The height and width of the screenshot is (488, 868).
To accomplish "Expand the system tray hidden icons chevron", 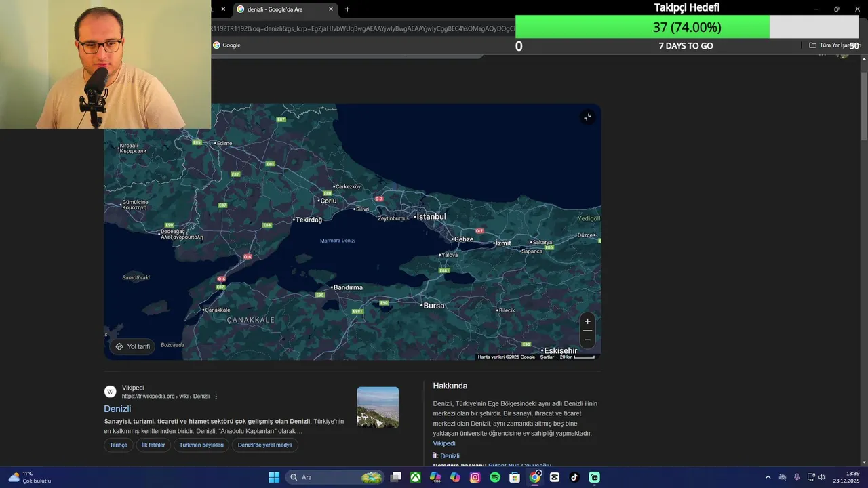I will pos(768,477).
